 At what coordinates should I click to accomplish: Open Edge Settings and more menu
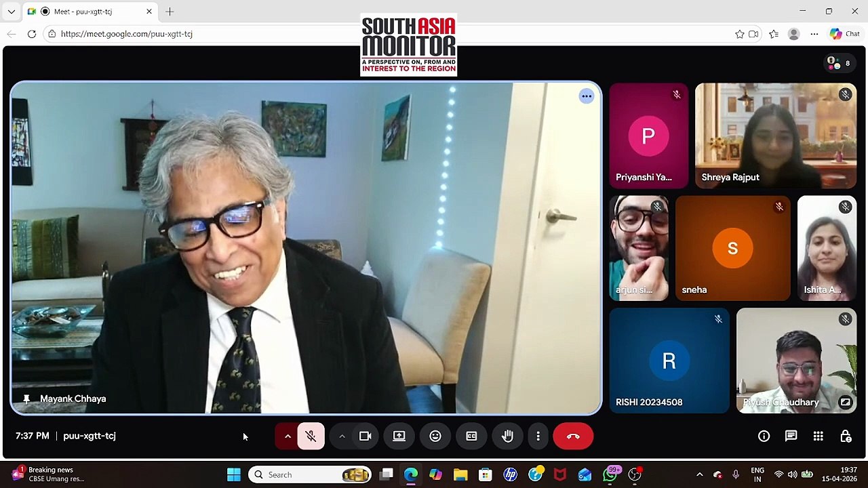(x=814, y=34)
